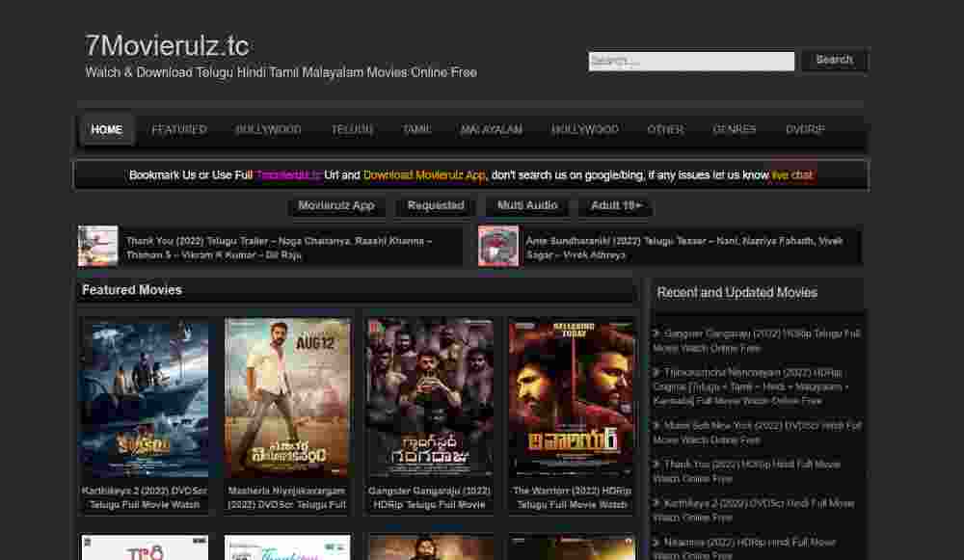Open the OTHER menu item
Image resolution: width=964 pixels, height=560 pixels.
click(665, 130)
